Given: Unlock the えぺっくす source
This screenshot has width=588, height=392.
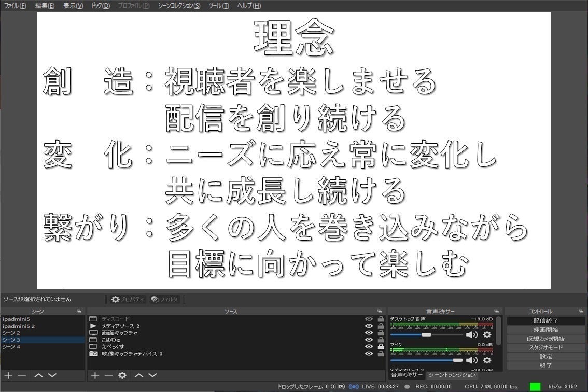Looking at the screenshot, I should [381, 346].
